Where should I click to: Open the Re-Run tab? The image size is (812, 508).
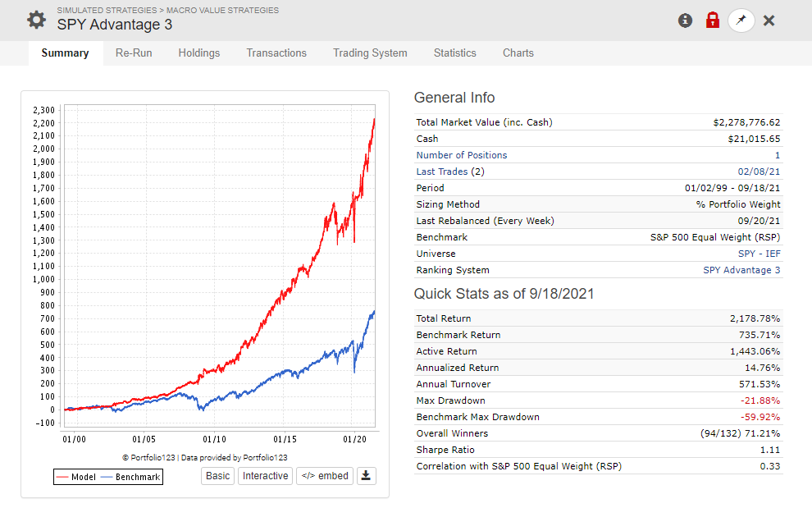[x=134, y=53]
